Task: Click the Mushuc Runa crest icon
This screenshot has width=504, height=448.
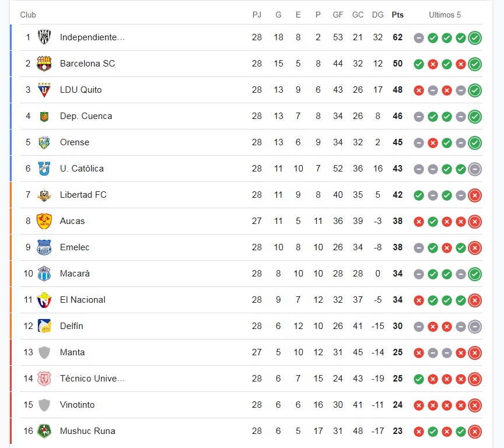Action: (44, 431)
